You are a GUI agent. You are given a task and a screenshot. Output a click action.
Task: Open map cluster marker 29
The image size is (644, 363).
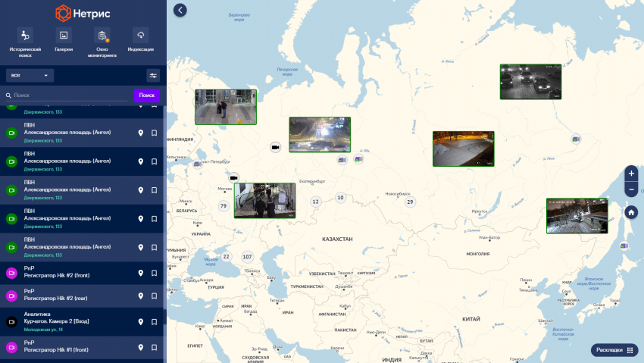(410, 202)
